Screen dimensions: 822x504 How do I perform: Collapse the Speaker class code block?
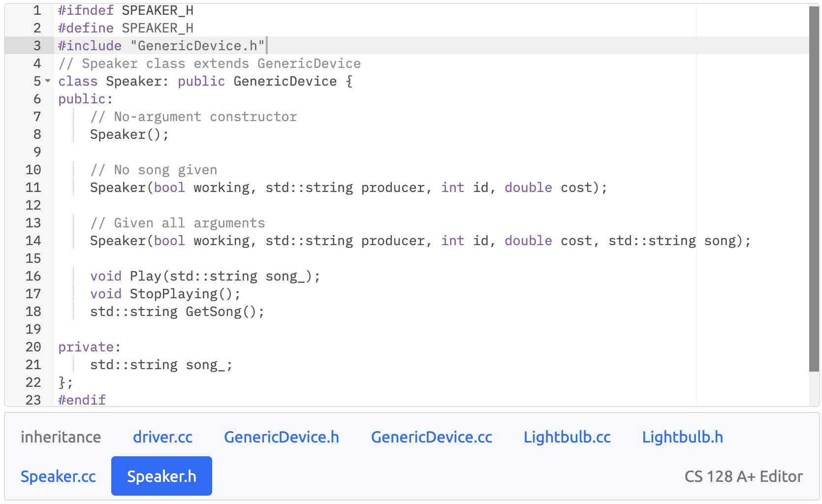pyautogui.click(x=47, y=81)
